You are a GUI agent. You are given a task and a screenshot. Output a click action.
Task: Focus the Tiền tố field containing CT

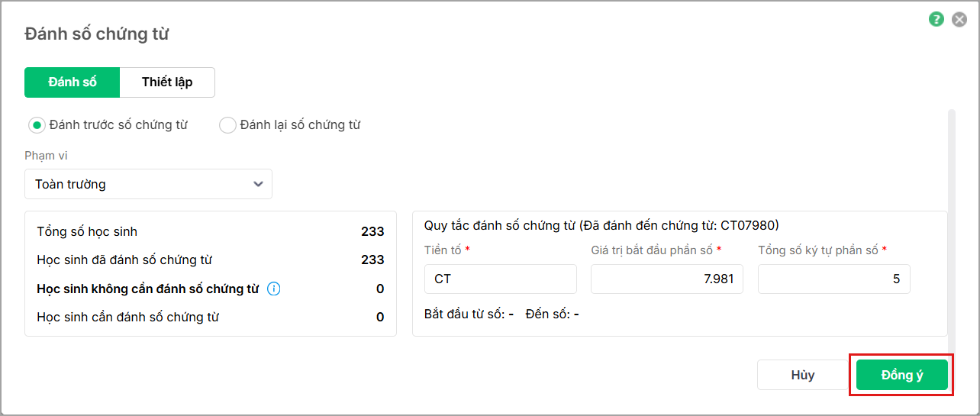tap(500, 279)
